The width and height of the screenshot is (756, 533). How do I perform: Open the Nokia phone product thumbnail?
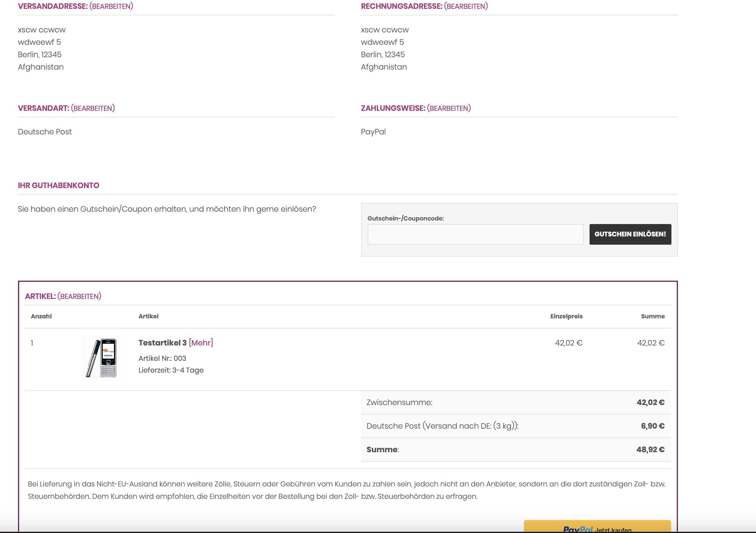coord(101,358)
